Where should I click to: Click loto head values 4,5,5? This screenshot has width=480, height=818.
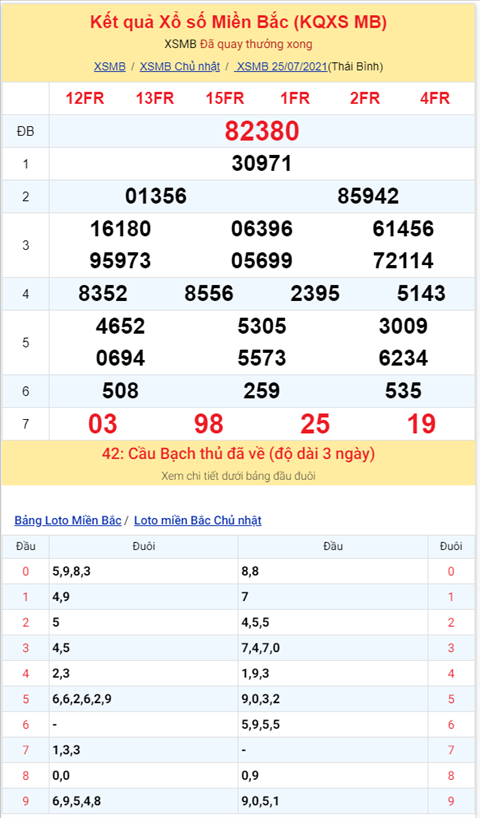(x=255, y=622)
